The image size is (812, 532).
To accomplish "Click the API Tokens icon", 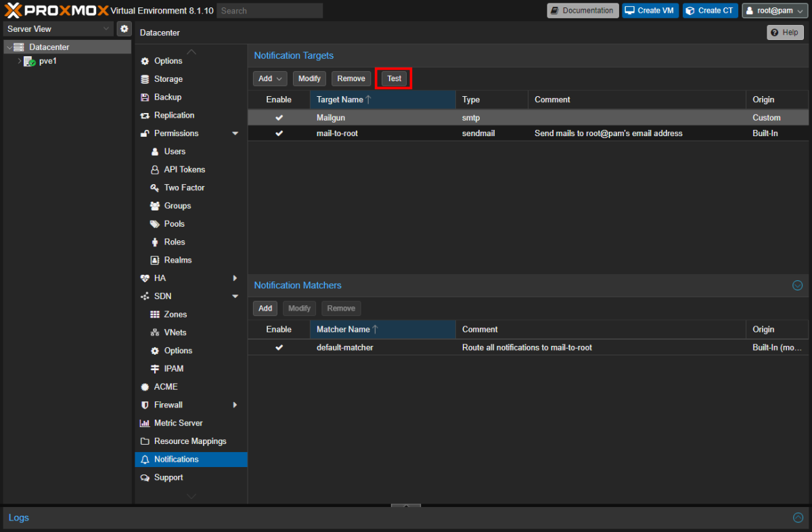I will click(155, 170).
